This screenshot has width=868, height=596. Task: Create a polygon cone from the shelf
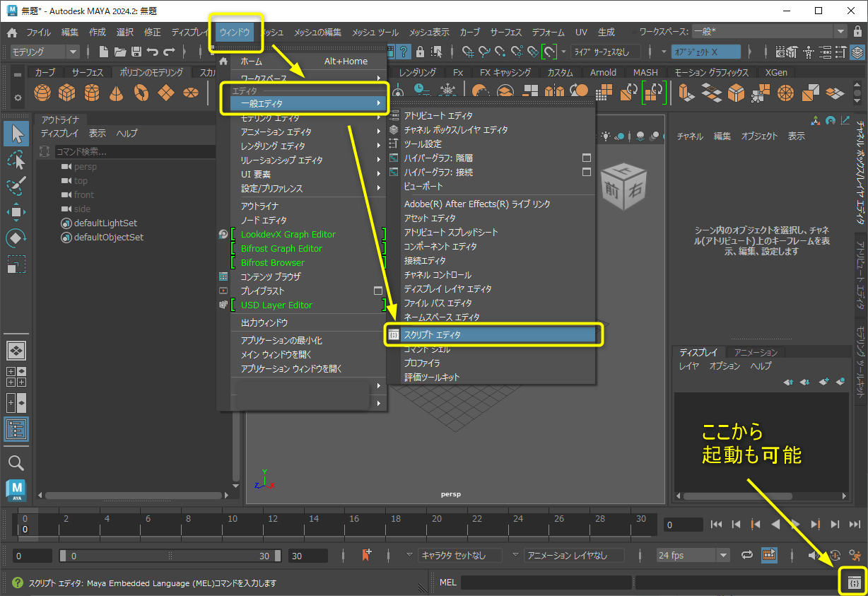click(117, 93)
